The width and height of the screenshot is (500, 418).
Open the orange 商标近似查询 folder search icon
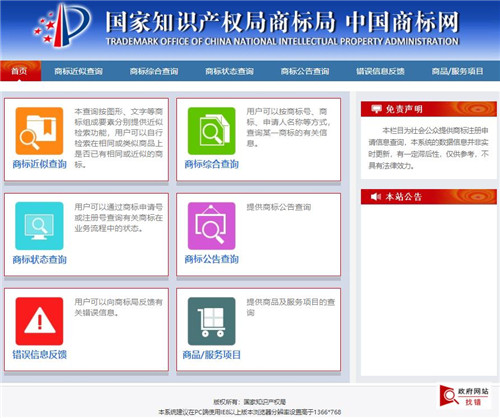pyautogui.click(x=39, y=131)
